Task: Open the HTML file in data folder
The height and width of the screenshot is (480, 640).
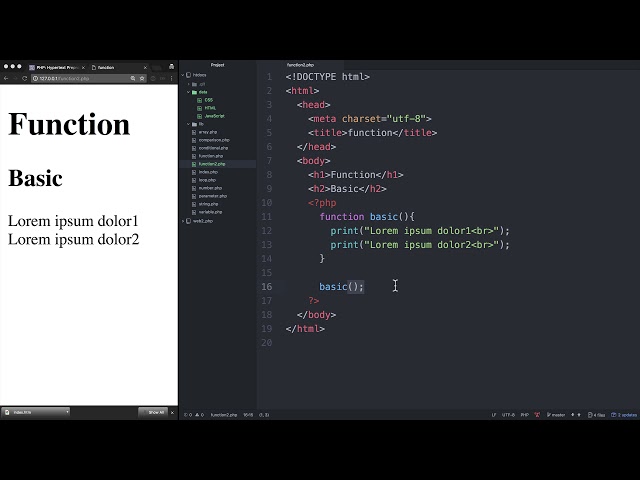Action: [x=210, y=108]
